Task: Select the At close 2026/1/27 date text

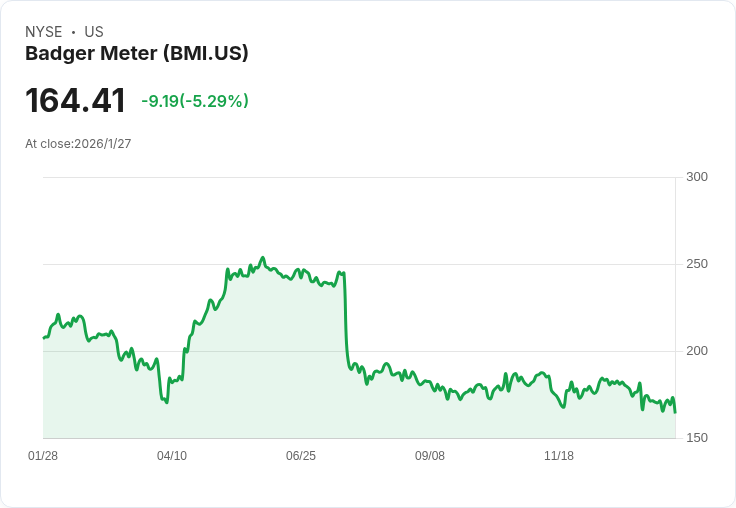Action: tap(78, 144)
